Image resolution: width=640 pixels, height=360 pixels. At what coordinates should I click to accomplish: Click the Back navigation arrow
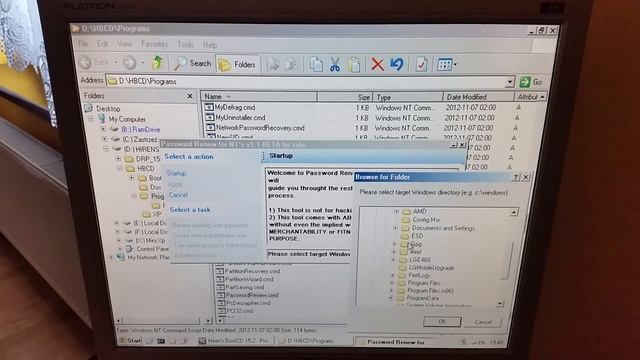86,62
